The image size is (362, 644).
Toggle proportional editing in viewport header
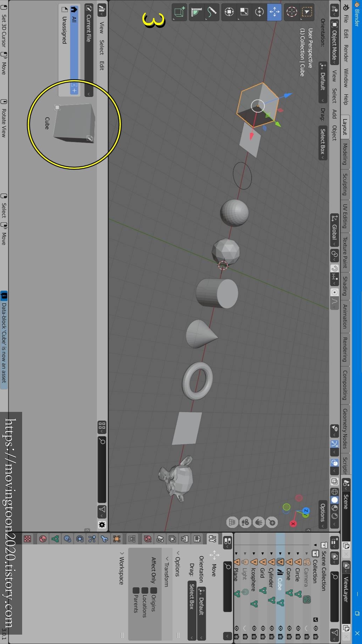335,292
